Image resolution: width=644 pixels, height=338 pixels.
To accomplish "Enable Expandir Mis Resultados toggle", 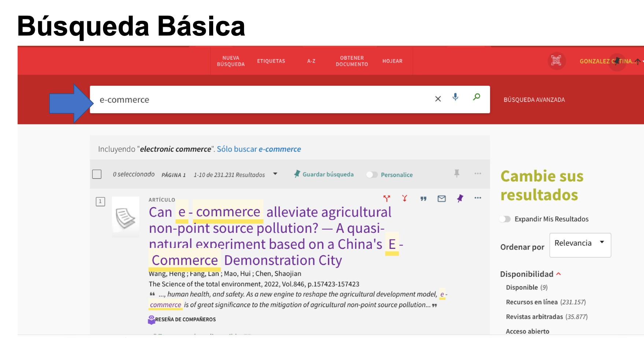I will (505, 219).
